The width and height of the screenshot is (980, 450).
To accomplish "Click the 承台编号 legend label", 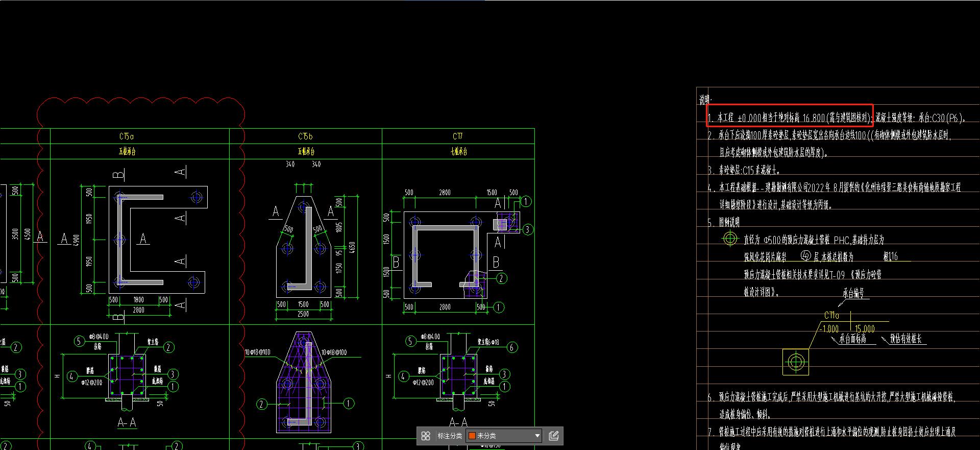I will (853, 293).
